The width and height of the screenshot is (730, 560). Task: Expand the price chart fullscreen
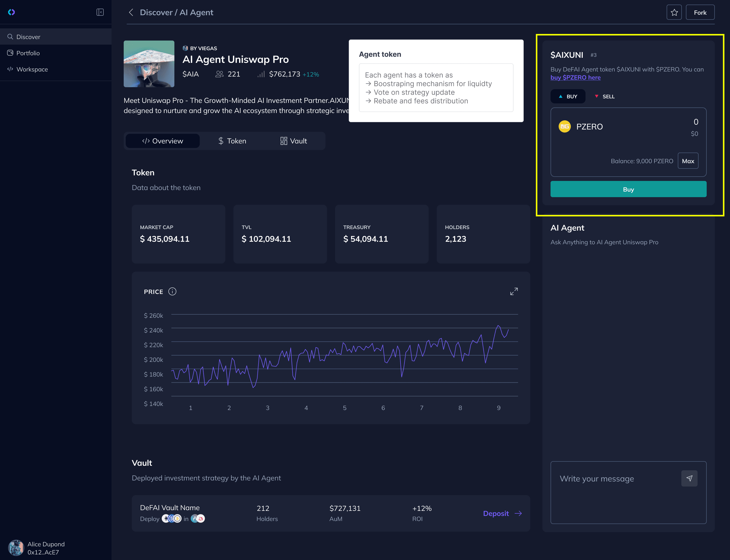514,292
